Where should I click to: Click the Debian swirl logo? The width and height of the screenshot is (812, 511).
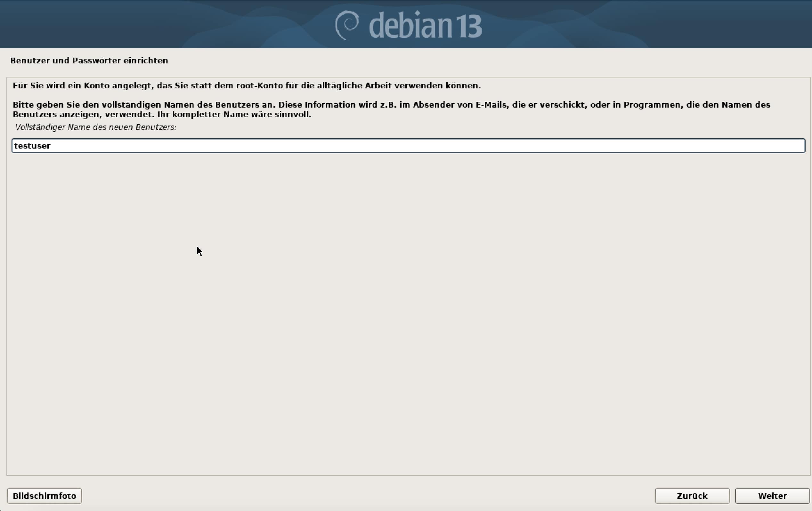[347, 25]
